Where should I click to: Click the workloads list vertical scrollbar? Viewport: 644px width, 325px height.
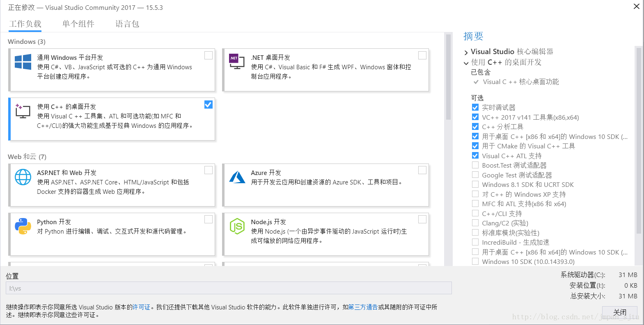[x=448, y=77]
